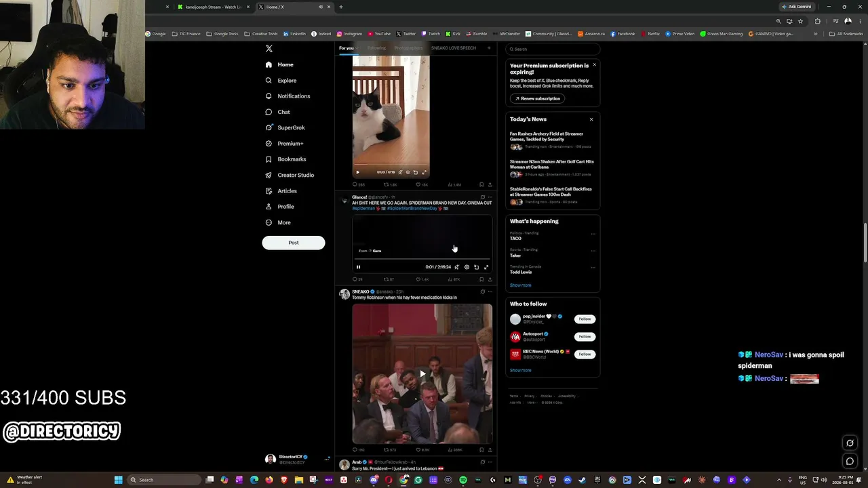The width and height of the screenshot is (868, 488).
Task: Click the Windows taskbar search box
Action: pyautogui.click(x=163, y=480)
